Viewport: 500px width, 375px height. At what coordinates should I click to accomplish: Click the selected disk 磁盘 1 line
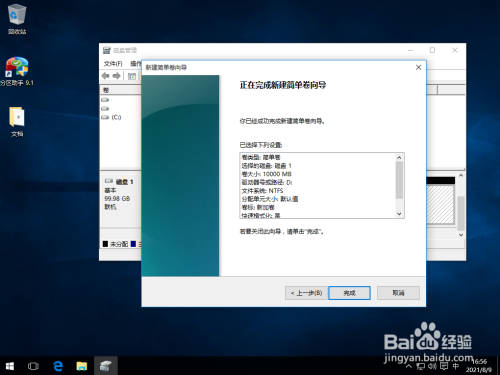pos(266,166)
